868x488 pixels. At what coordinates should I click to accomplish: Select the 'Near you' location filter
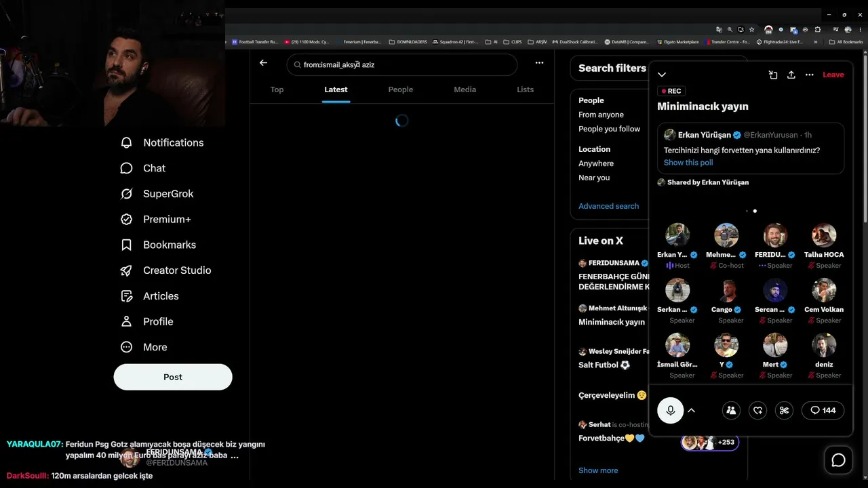(x=594, y=178)
